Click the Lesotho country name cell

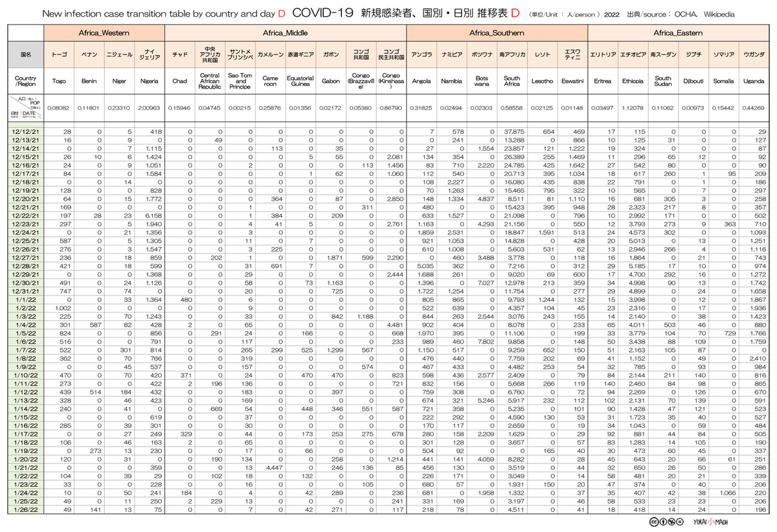542,81
